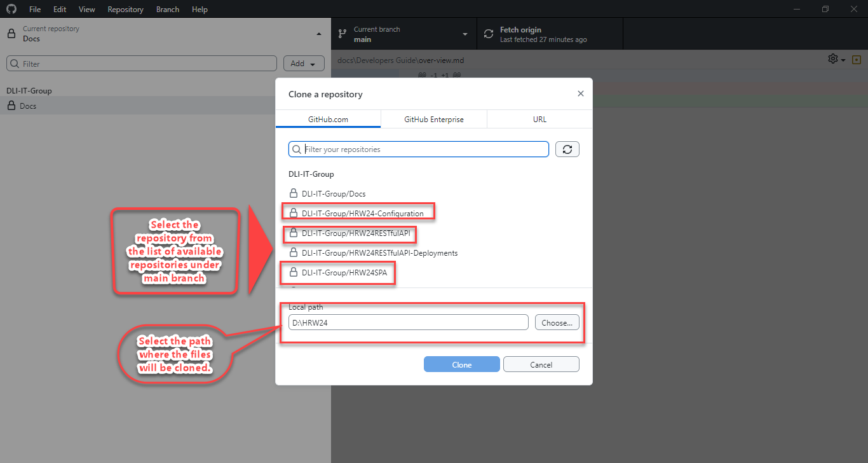Click the Fetch origin sync icon
Screen dimensions: 868x463
point(488,32)
